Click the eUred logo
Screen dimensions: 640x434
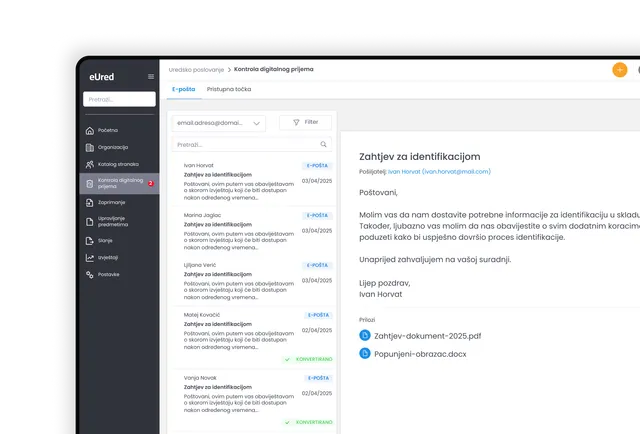pos(102,77)
